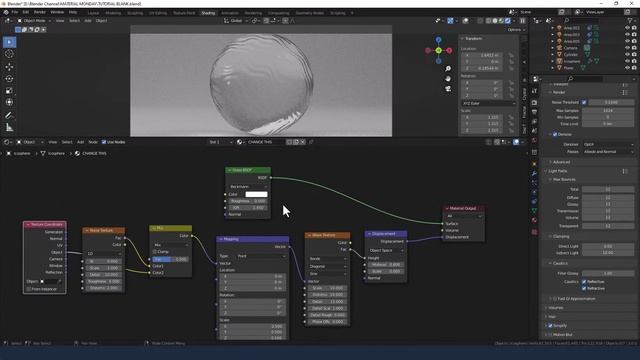Hide Plane object with eye icon

(x=627, y=68)
